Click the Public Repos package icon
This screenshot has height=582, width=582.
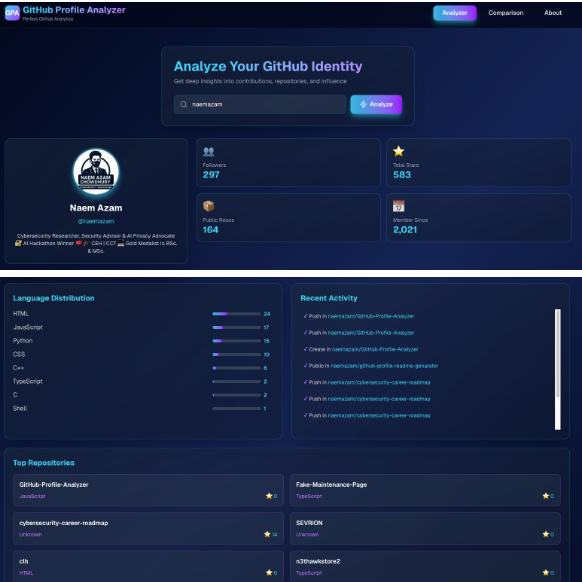click(208, 206)
